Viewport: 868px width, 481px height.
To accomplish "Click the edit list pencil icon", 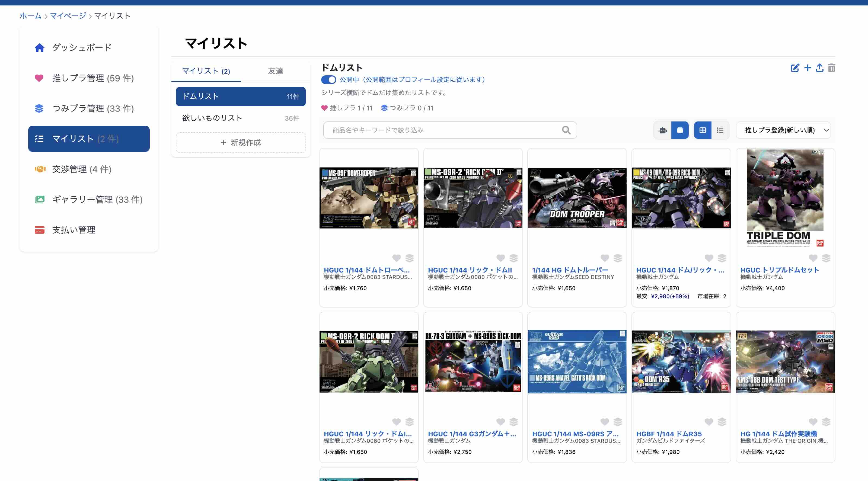I will coord(795,68).
